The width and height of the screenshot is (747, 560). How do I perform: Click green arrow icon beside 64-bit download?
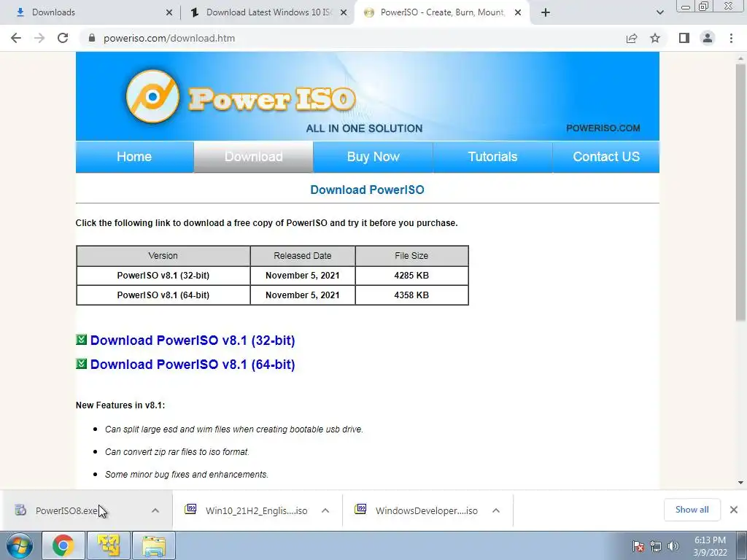82,364
